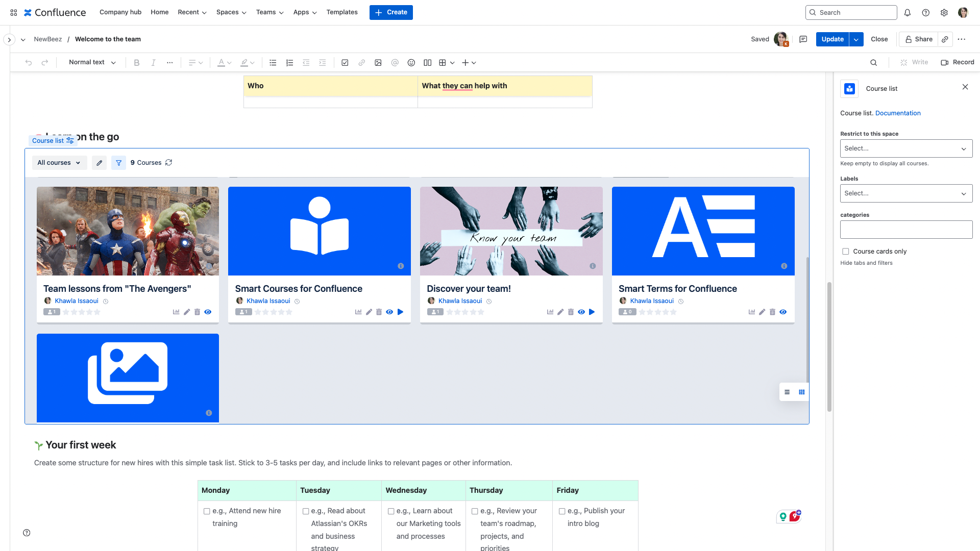Open the text alignment dropdown
Screen dimensions: 980x551
196,63
